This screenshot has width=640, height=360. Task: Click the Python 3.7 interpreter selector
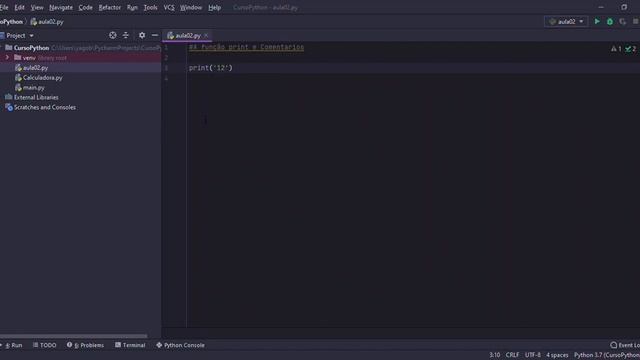click(607, 355)
